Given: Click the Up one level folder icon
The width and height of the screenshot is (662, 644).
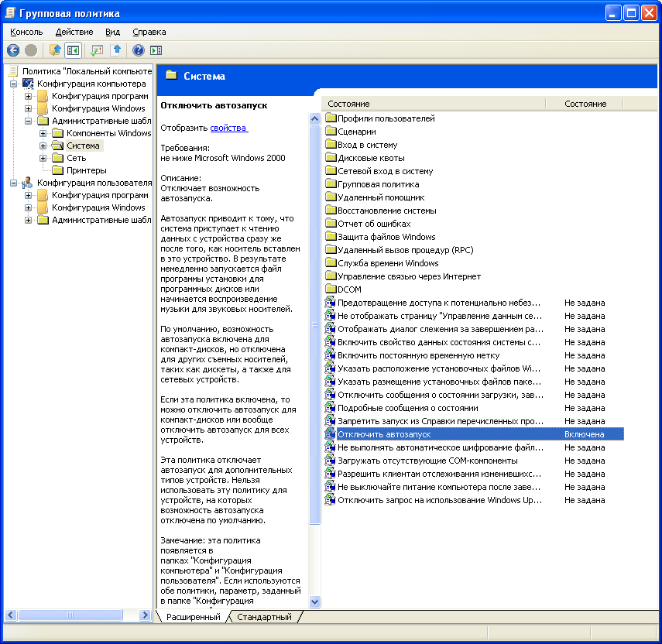Looking at the screenshot, I should (x=55, y=50).
